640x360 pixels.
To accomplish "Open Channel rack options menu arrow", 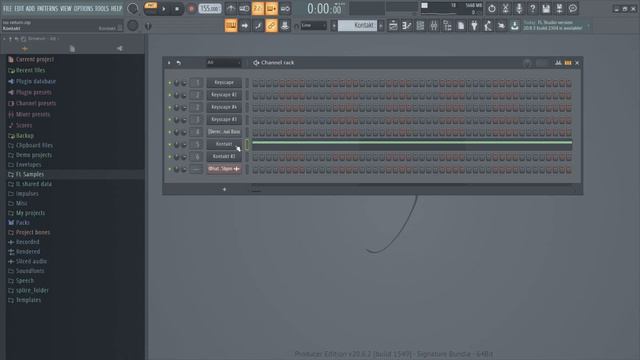I will point(169,63).
